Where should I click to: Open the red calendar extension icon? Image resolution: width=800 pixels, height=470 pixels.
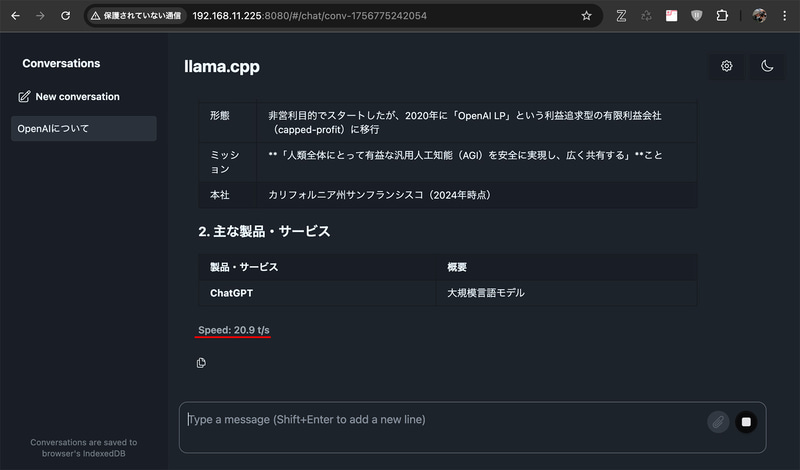tap(671, 16)
